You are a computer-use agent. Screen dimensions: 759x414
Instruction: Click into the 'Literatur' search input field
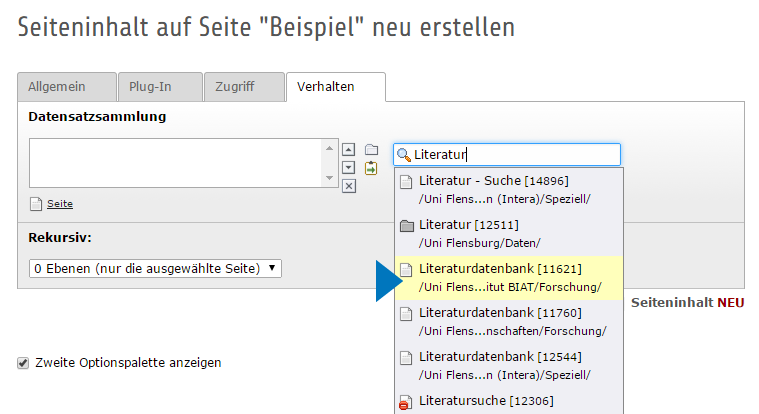point(520,155)
